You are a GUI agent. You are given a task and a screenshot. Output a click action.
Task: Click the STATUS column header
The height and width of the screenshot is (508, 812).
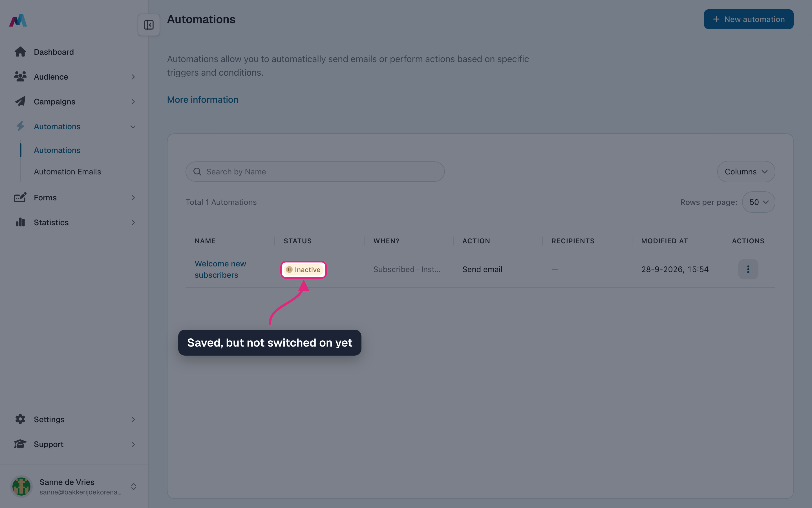tap(298, 241)
